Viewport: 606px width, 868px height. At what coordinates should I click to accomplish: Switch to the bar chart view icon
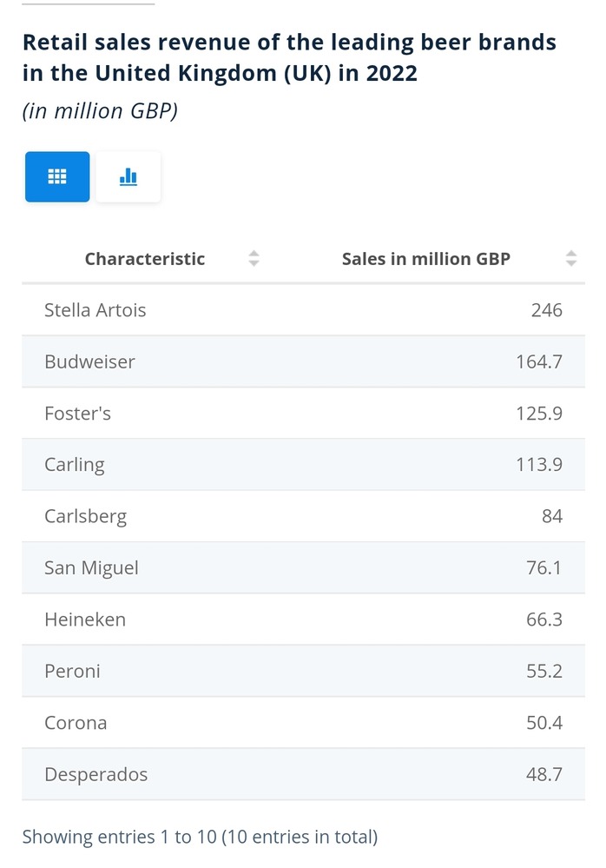(x=128, y=176)
